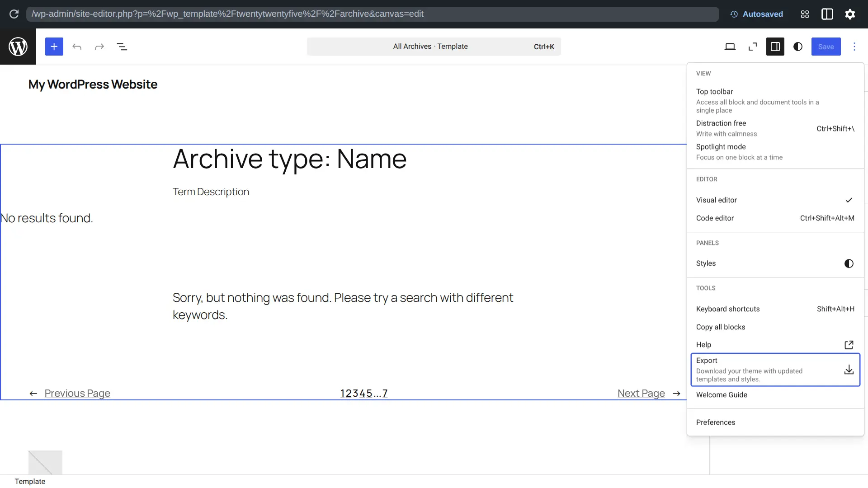Viewport: 868px width, 488px height.
Task: Open the Welcome Guide
Action: [x=775, y=395]
